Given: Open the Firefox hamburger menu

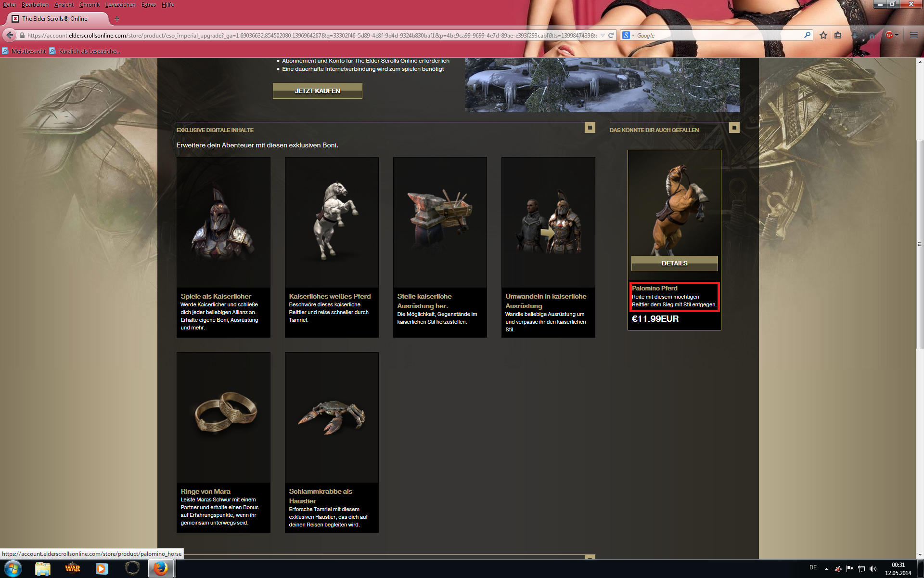Looking at the screenshot, I should pos(913,35).
